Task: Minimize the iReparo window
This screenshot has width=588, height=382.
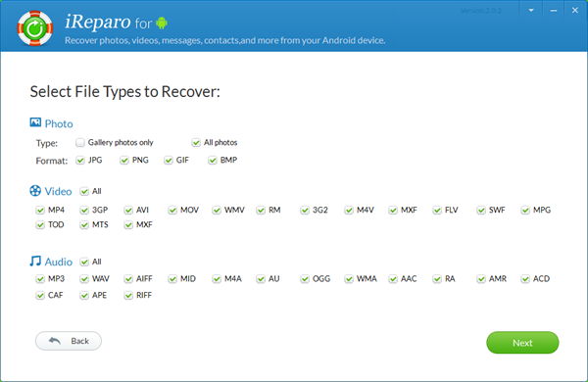Action: click(554, 11)
